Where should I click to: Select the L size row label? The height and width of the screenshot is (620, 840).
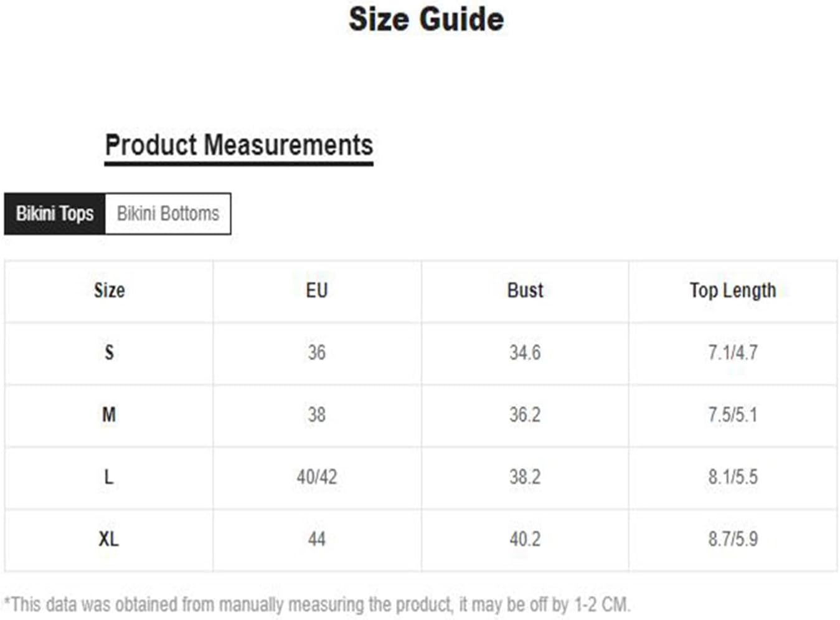coord(109,477)
